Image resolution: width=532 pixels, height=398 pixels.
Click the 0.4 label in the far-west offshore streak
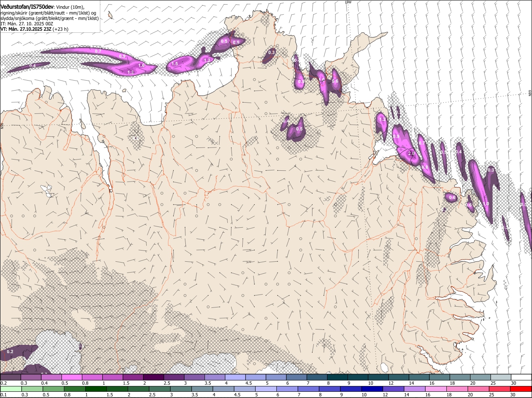point(32,66)
